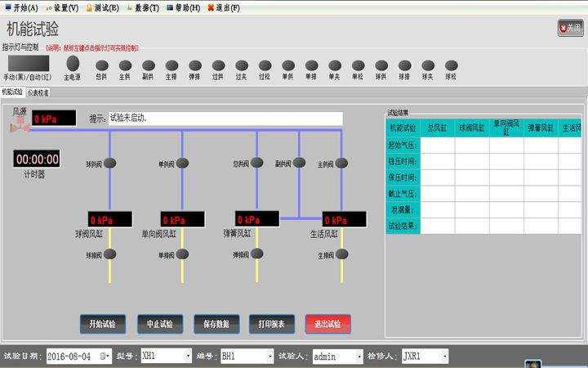The width and height of the screenshot is (588, 368).
Task: Click the 球阀阀 valve on the pipeline diagram
Action: 110,164
